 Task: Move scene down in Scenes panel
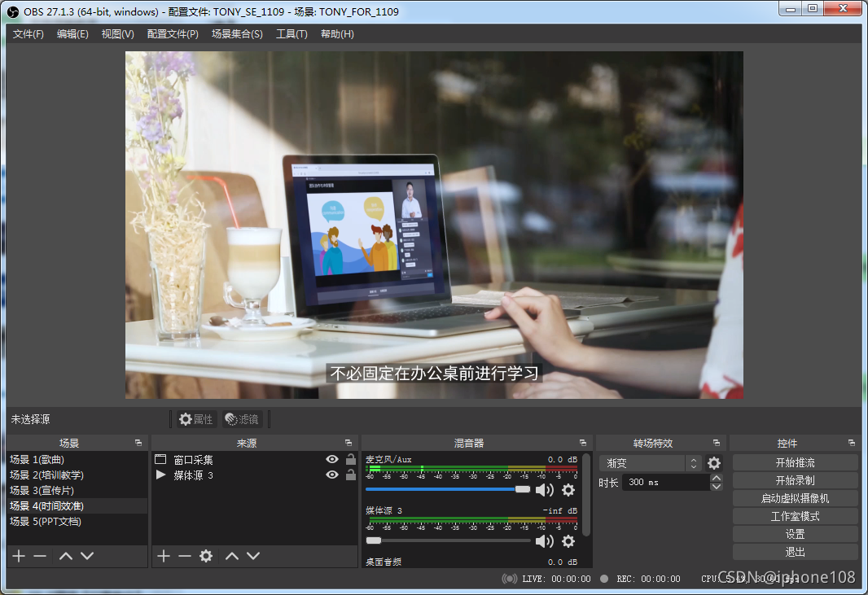87,556
